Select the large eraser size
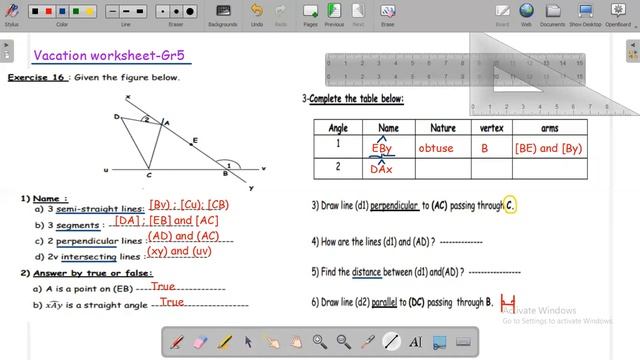The image size is (640, 360). tap(190, 11)
